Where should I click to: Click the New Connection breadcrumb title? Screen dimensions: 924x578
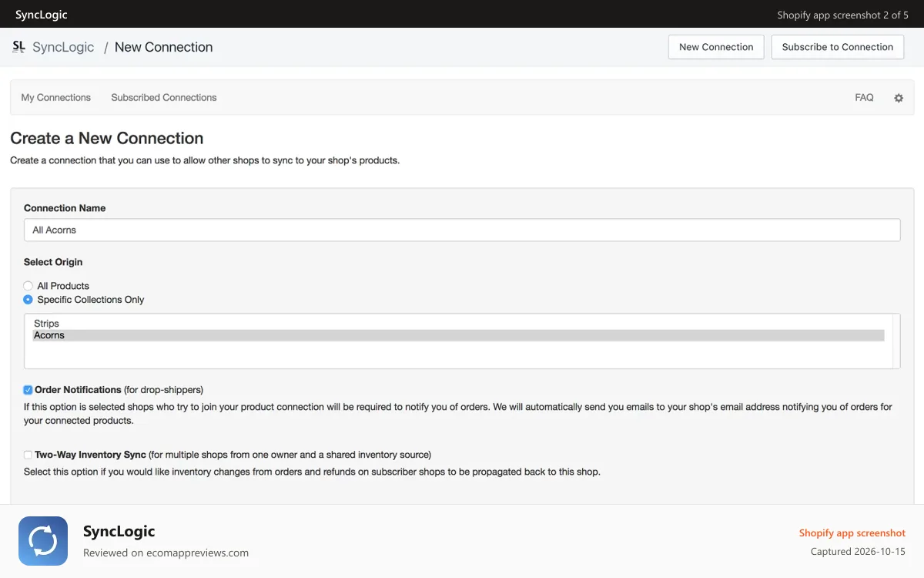(163, 47)
